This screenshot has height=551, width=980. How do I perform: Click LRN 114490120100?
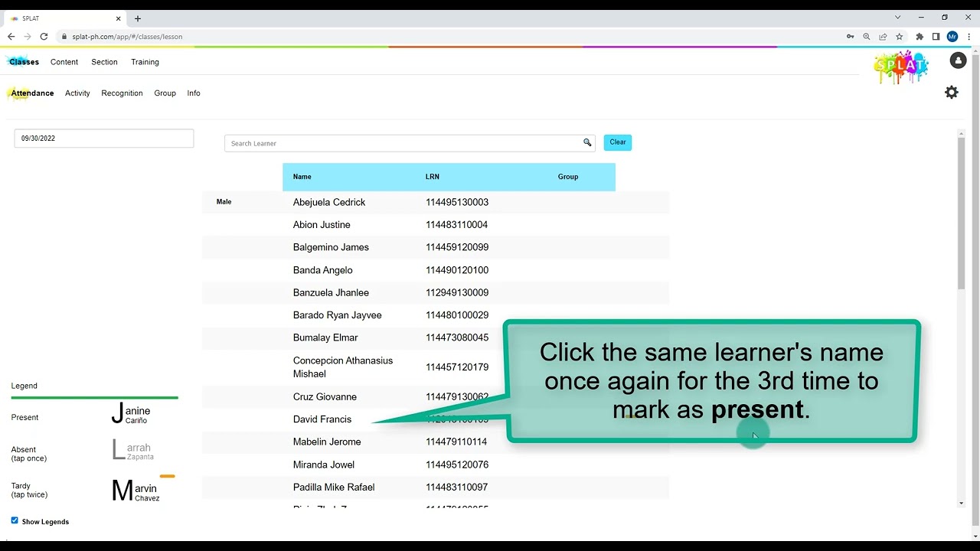tap(457, 270)
